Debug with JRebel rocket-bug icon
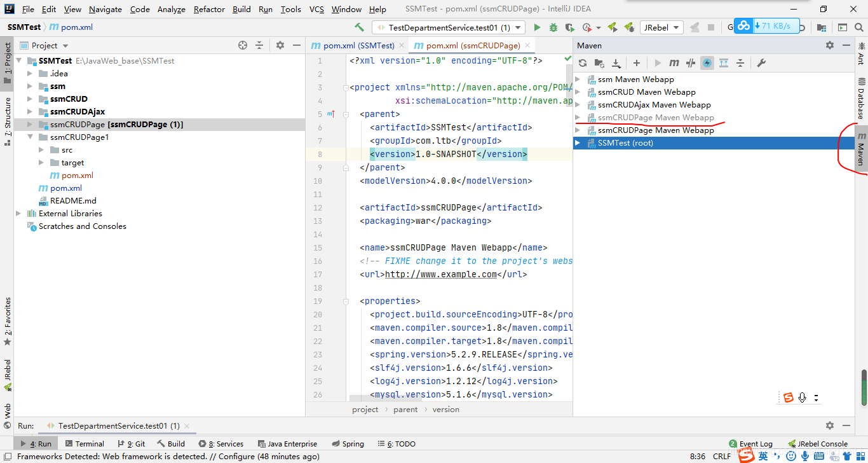The height and width of the screenshot is (463, 868). pyautogui.click(x=629, y=27)
